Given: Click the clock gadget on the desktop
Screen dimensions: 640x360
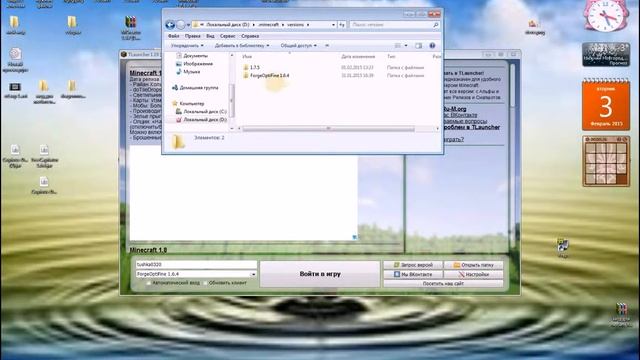Looking at the screenshot, I should point(606,16).
